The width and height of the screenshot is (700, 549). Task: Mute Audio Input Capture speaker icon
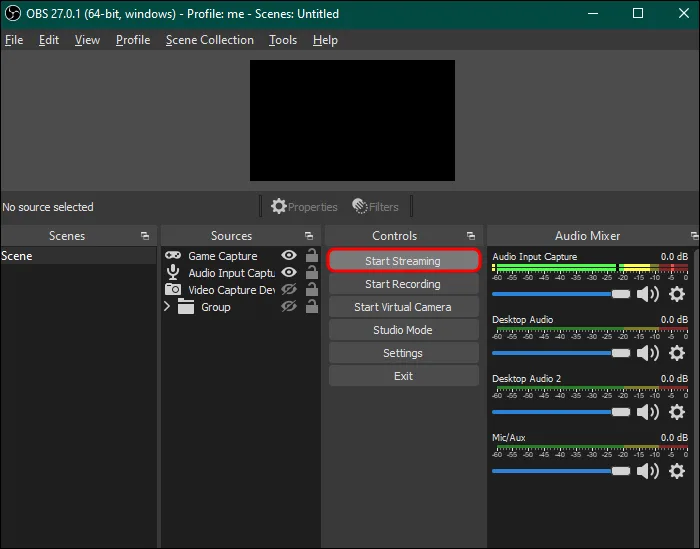pos(648,294)
